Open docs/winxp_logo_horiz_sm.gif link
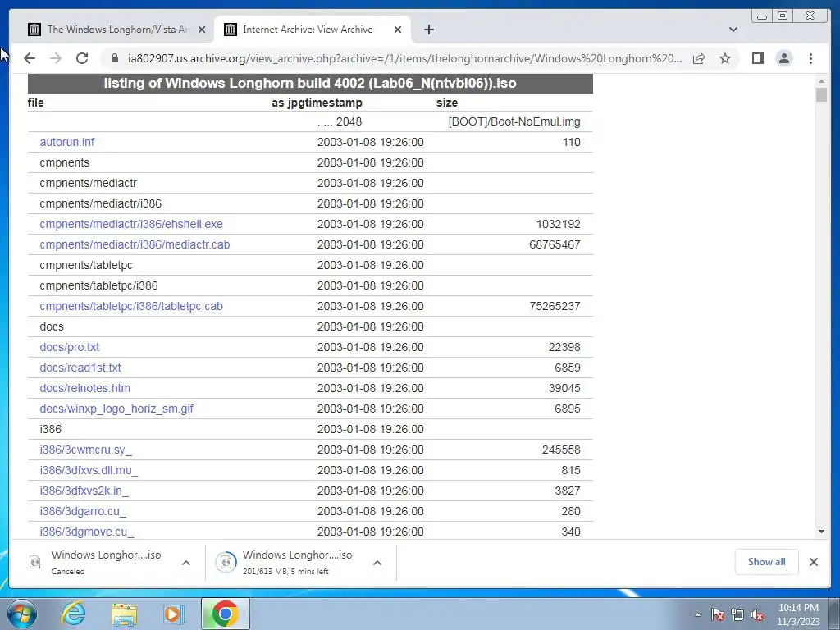 [116, 409]
